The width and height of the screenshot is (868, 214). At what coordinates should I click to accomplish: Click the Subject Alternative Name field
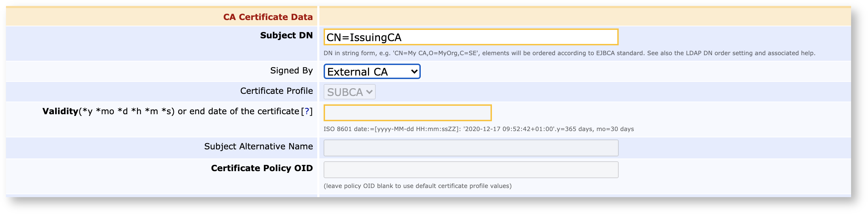coord(470,148)
